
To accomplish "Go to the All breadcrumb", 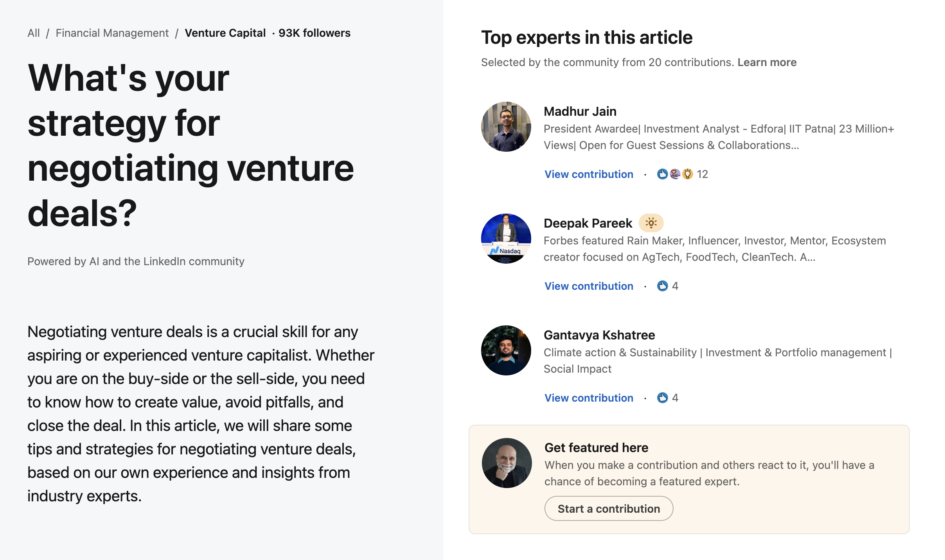I will pos(34,33).
